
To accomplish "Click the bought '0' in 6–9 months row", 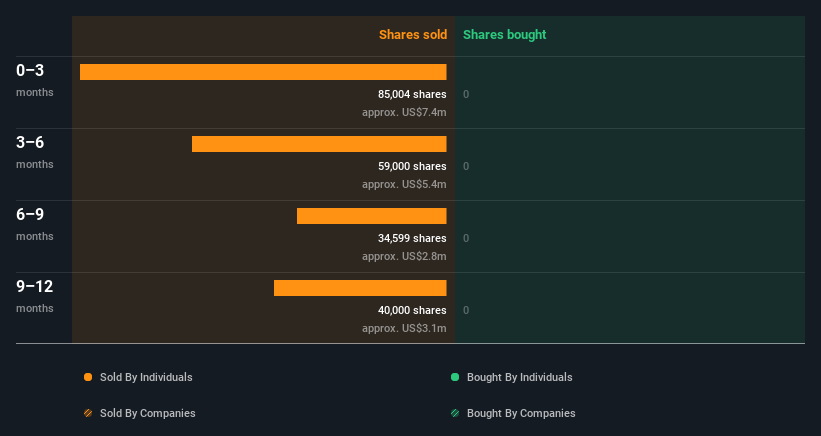I will (x=466, y=238).
